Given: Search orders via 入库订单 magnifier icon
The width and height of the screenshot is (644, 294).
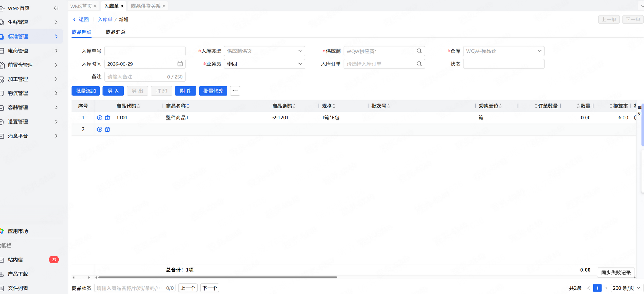Looking at the screenshot, I should tap(419, 64).
